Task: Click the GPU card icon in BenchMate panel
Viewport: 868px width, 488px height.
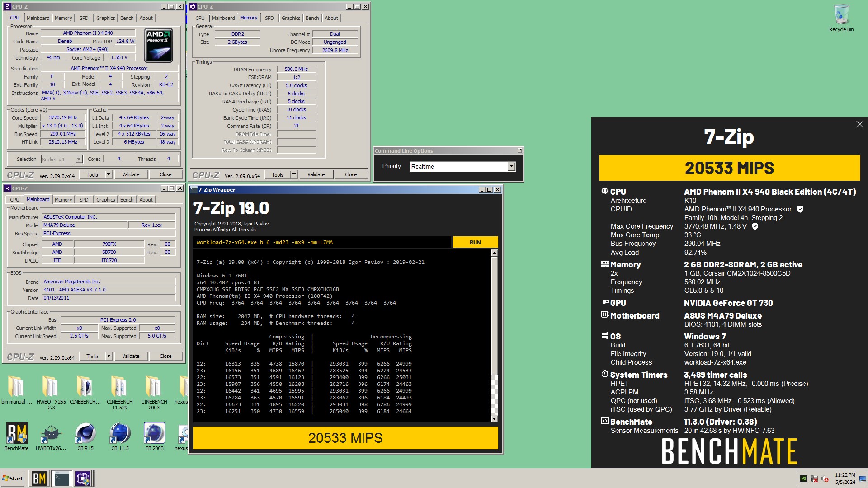Action: click(604, 302)
